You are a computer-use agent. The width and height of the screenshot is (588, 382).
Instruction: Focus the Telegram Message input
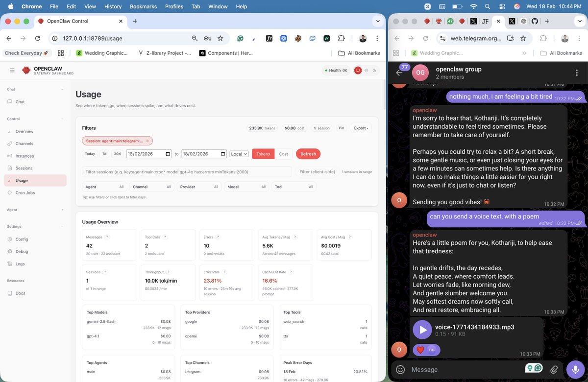pos(465,370)
